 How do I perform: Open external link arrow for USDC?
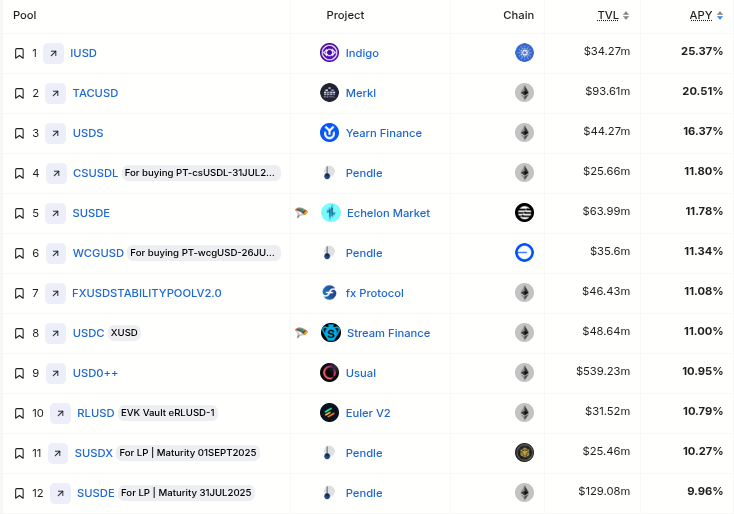(55, 333)
